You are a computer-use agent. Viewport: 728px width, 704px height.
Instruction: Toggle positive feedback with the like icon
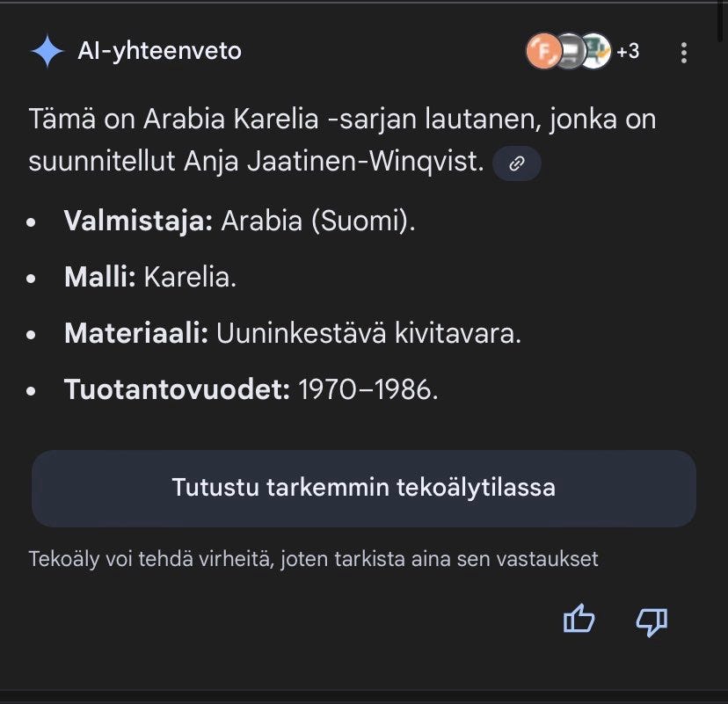[x=579, y=621]
